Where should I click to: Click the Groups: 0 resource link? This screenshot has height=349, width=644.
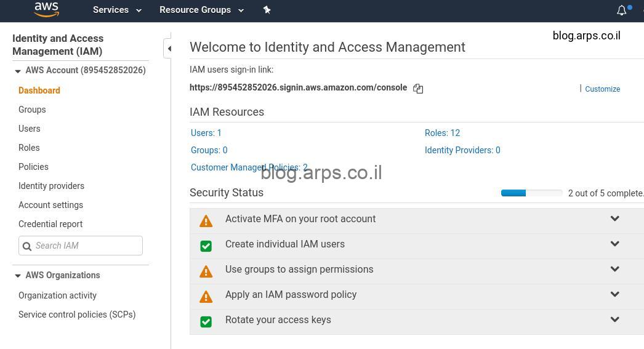209,150
